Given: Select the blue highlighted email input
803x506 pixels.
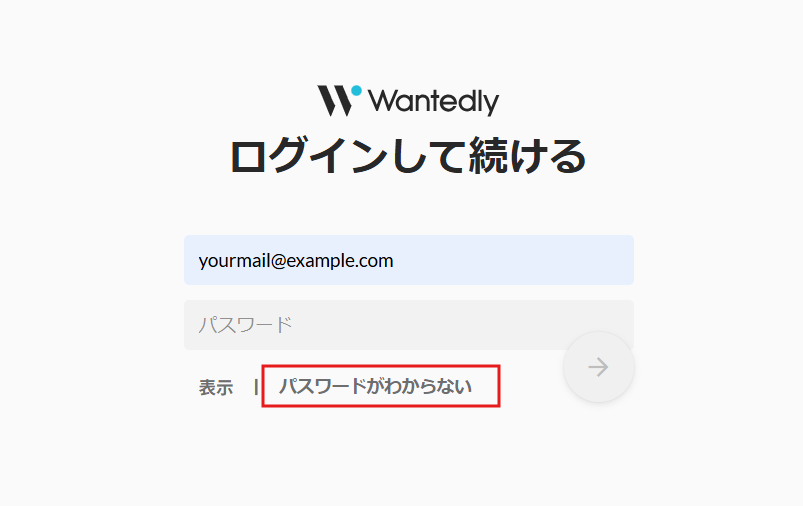Looking at the screenshot, I should click(x=409, y=260).
